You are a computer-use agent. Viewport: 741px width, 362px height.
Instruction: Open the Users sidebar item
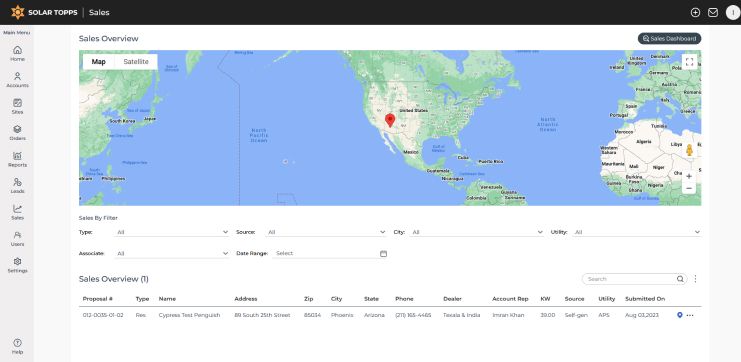point(17,239)
